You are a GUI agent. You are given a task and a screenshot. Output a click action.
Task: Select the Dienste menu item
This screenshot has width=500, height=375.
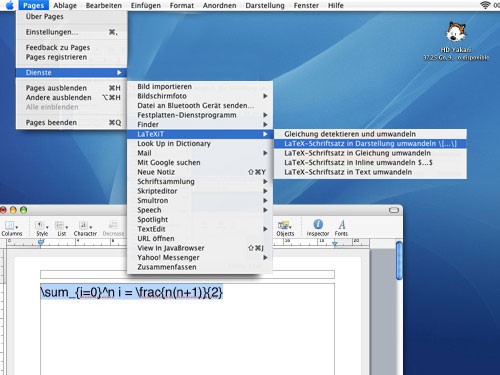click(x=71, y=73)
